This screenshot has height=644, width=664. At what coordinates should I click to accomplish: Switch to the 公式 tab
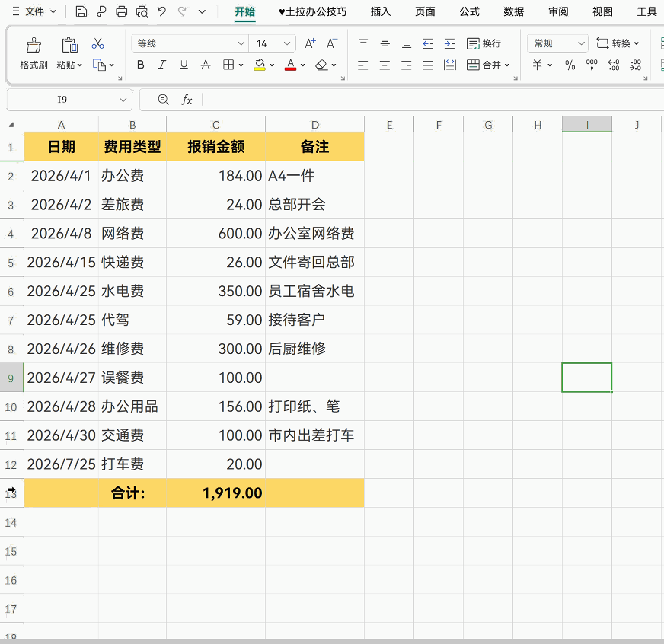pyautogui.click(x=470, y=12)
